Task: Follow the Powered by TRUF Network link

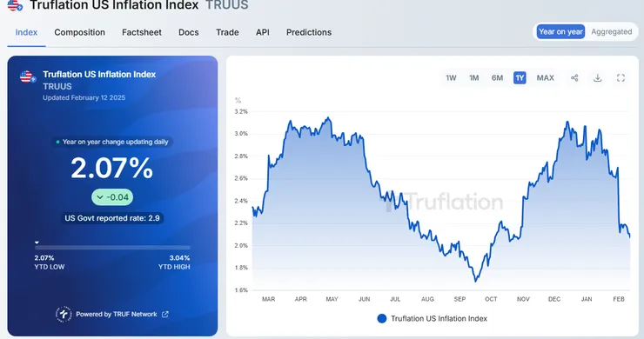Action: click(x=117, y=315)
